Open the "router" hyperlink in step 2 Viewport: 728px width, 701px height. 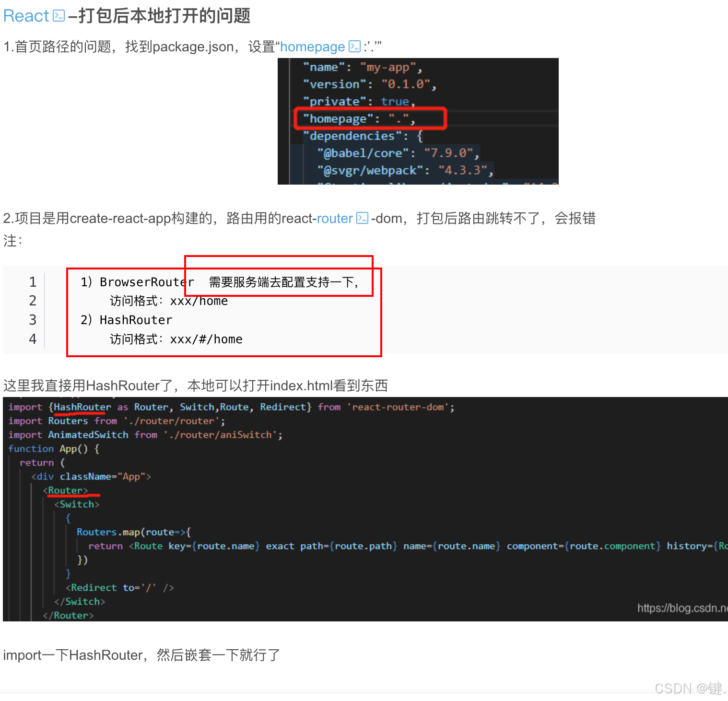(x=335, y=219)
